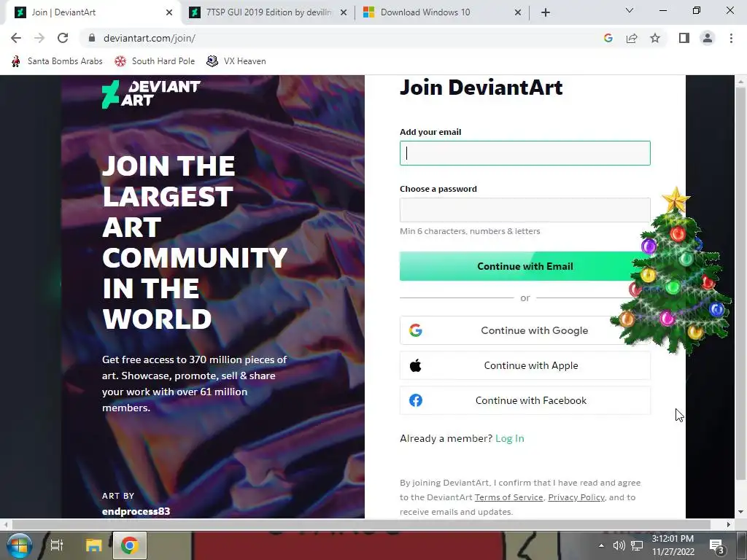The image size is (747, 560).
Task: Click Continue with Facebook
Action: (525, 400)
